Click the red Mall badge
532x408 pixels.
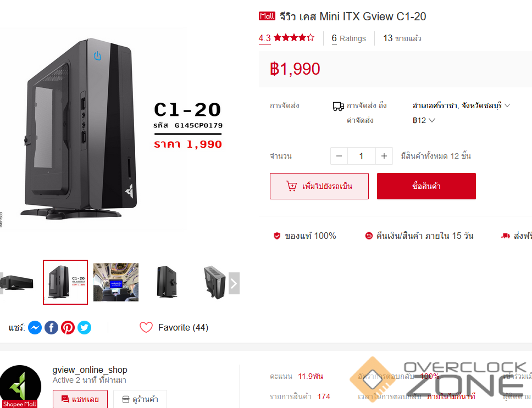pos(267,16)
